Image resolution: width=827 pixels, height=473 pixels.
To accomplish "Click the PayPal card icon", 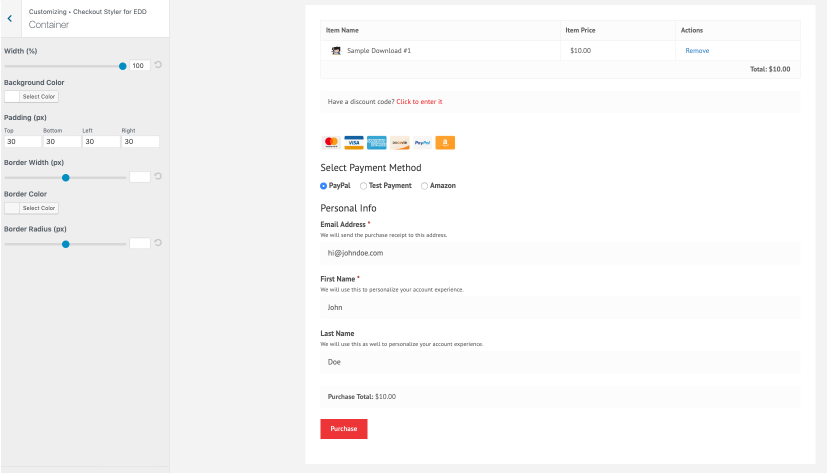I will (422, 142).
